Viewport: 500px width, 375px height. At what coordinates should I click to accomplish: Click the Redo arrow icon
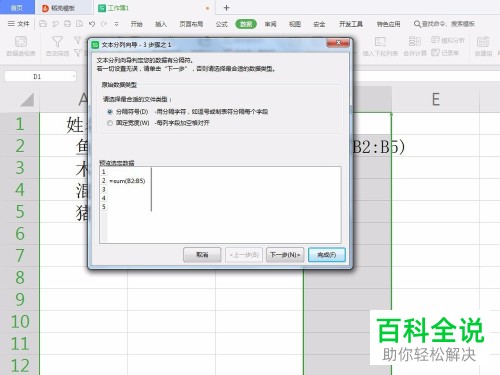[104, 24]
